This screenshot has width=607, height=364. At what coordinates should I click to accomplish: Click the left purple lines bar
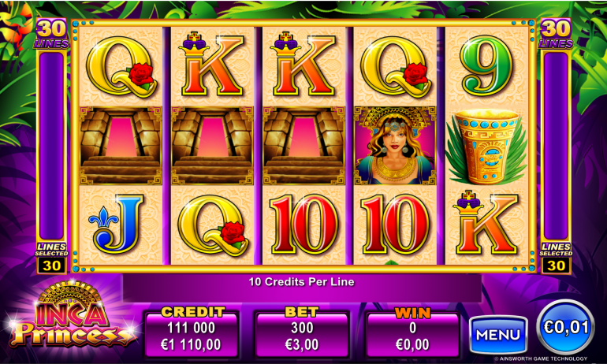tap(51, 146)
